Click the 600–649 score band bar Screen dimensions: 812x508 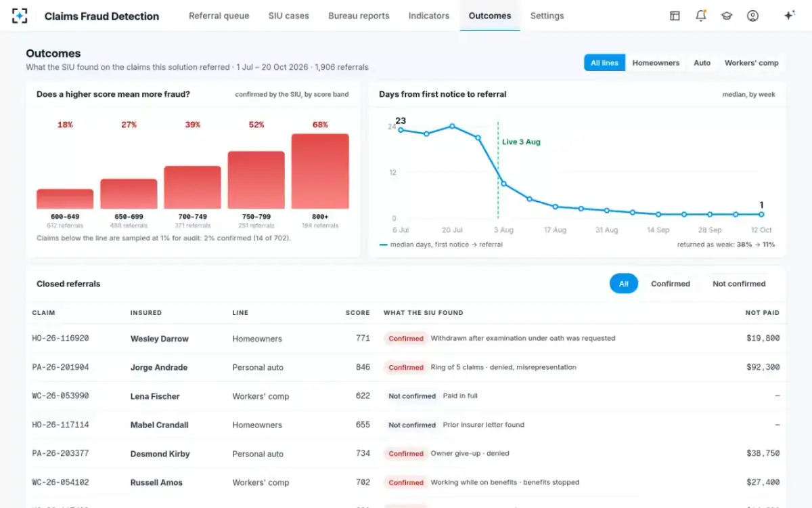click(65, 199)
